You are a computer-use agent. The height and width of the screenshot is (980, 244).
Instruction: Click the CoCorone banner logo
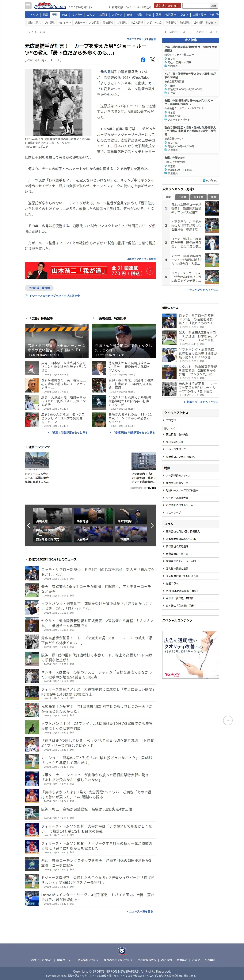click(168, 6)
